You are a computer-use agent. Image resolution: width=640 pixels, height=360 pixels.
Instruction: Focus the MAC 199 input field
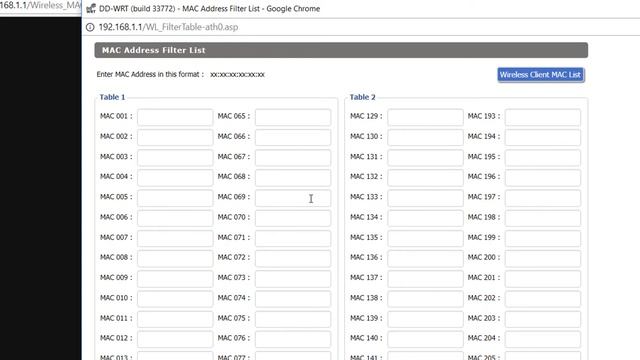tap(543, 238)
